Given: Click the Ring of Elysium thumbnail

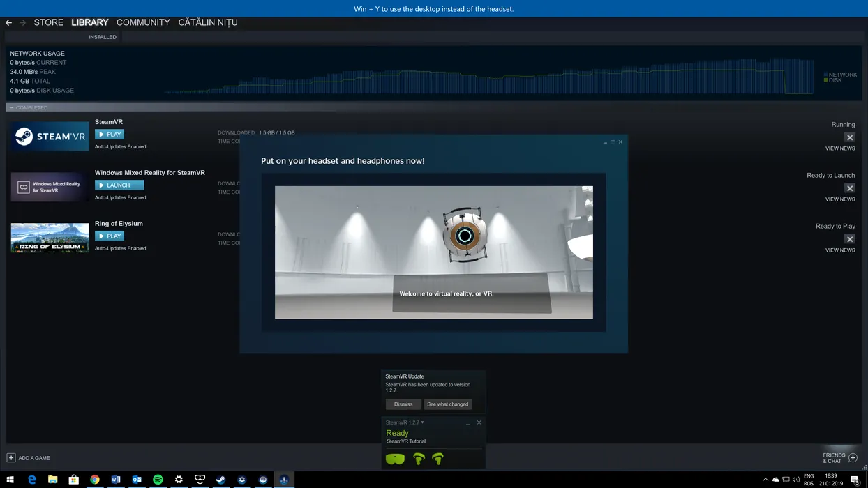Looking at the screenshot, I should pos(50,238).
